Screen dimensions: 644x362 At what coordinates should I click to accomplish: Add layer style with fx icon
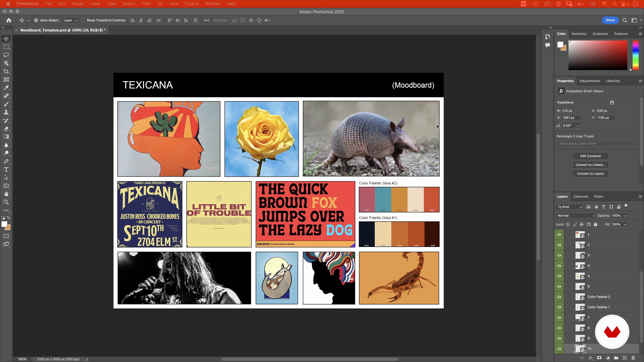pos(591,358)
